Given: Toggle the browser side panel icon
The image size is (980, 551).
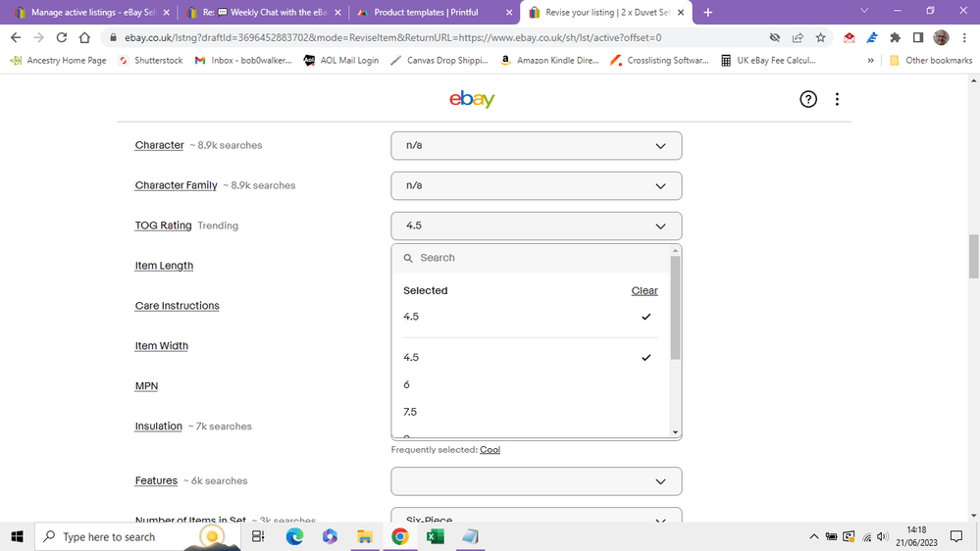Looking at the screenshot, I should coord(918,37).
